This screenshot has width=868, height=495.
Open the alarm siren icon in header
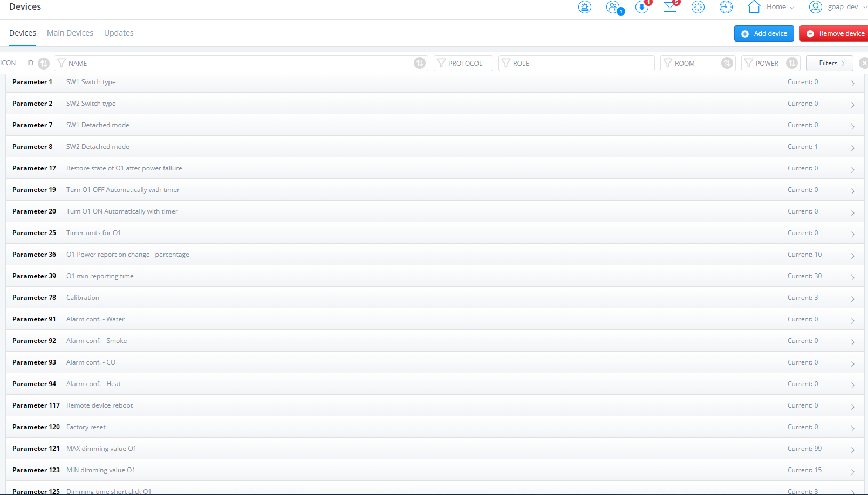point(585,7)
